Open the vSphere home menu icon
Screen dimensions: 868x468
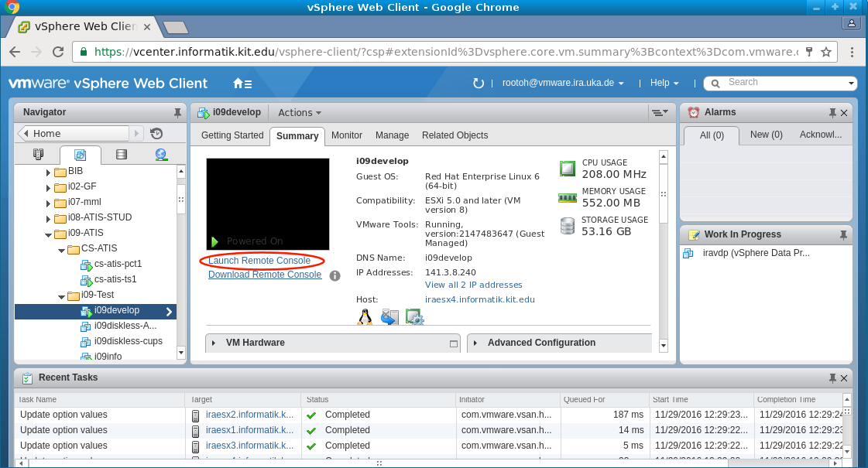[242, 84]
